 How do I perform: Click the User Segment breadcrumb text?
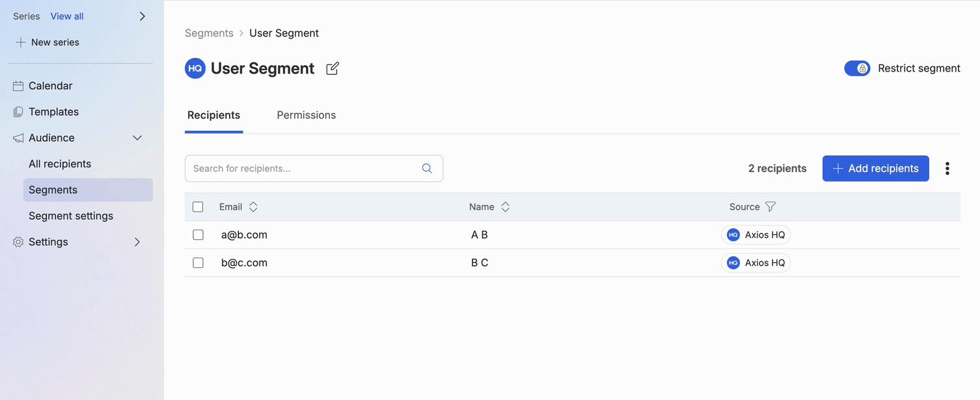284,33
